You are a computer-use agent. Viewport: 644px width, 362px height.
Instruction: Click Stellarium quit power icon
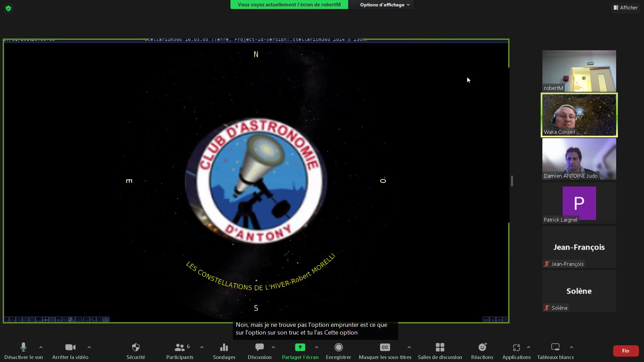[x=106, y=320]
